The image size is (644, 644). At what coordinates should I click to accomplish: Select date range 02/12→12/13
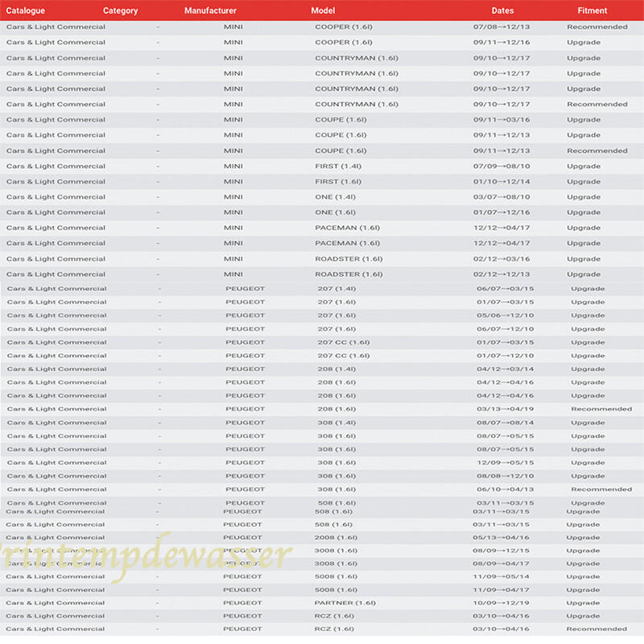(502, 275)
